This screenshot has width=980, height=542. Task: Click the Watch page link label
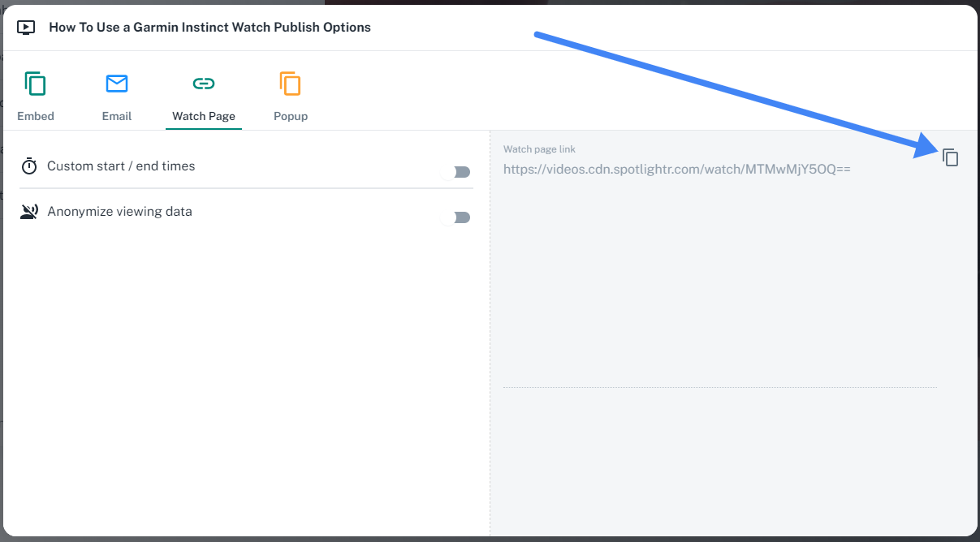pos(539,148)
